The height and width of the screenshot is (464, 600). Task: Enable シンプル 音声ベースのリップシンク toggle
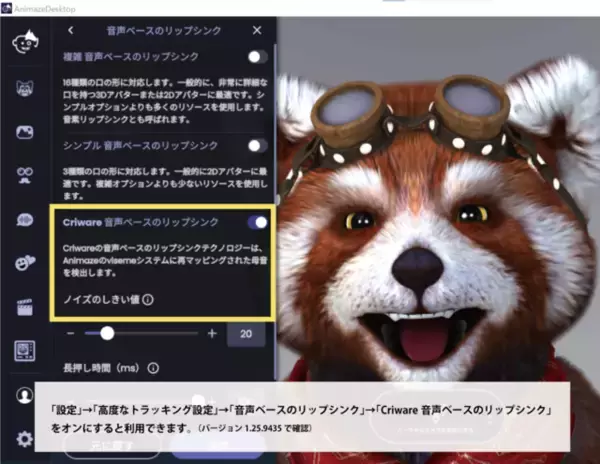click(257, 146)
